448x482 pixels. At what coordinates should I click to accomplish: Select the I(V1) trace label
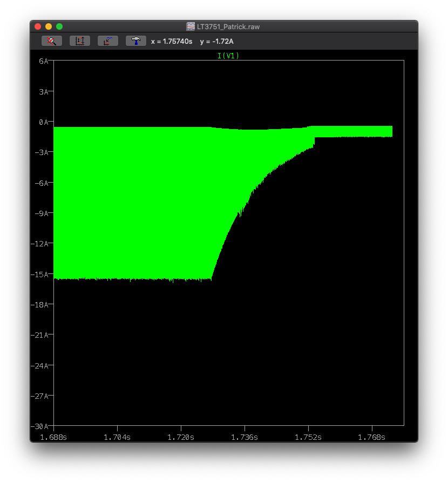point(228,56)
